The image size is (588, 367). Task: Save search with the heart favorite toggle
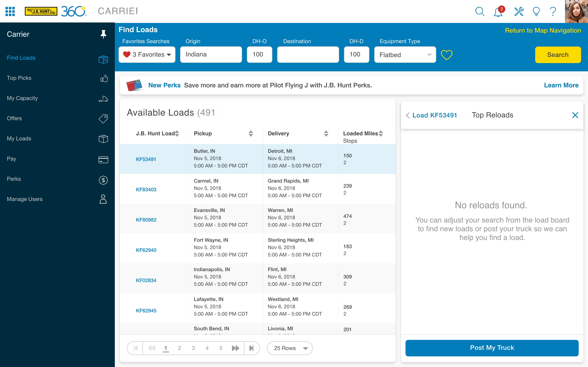[447, 55]
